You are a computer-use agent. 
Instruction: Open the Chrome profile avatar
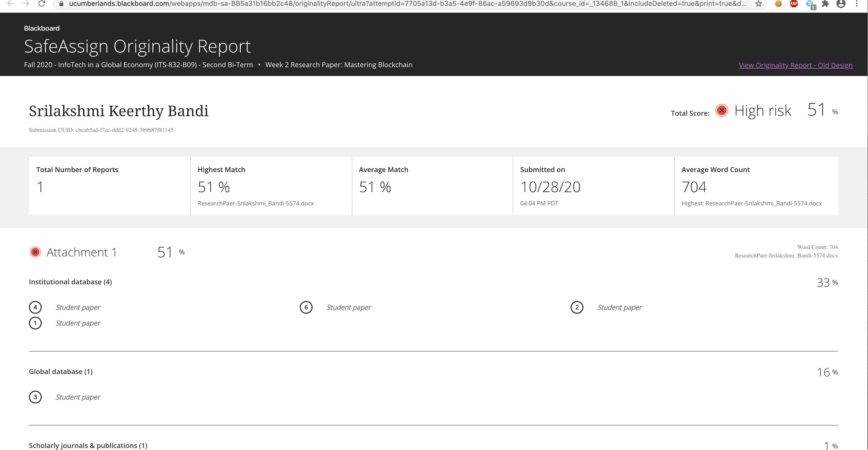841,4
